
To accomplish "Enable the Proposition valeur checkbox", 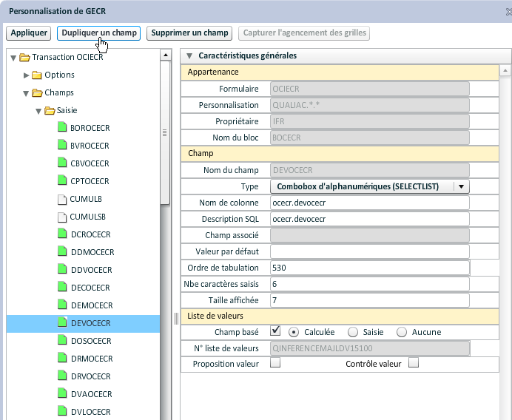I will click(x=275, y=364).
